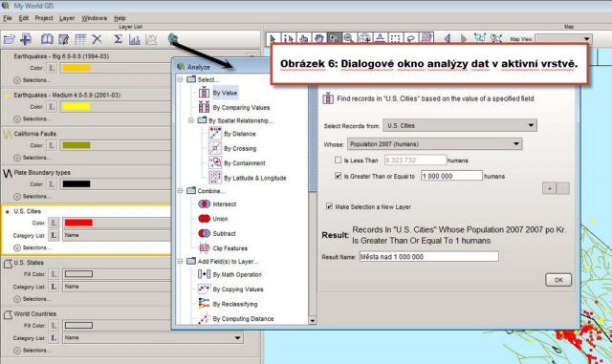The image size is (612, 364).
Task: Open the bar chart histogram icon
Action: 134,39
